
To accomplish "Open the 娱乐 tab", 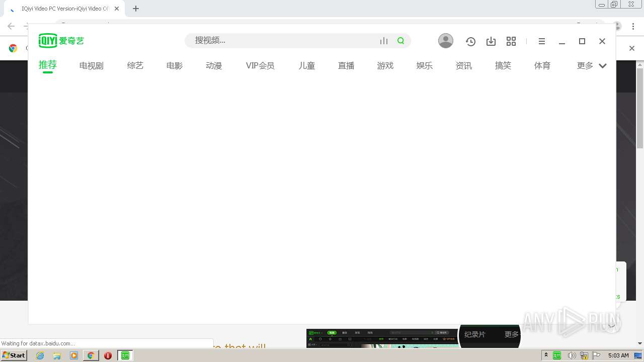I will [x=425, y=65].
